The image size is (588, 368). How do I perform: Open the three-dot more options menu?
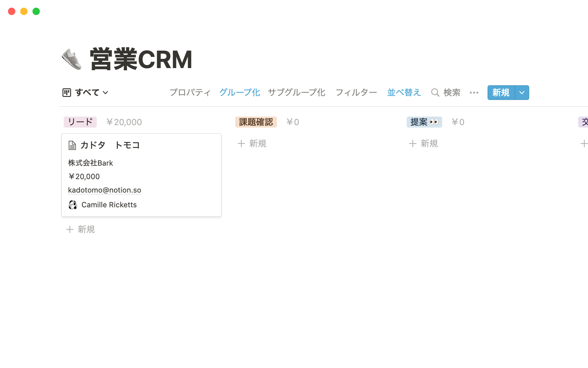pyautogui.click(x=474, y=93)
